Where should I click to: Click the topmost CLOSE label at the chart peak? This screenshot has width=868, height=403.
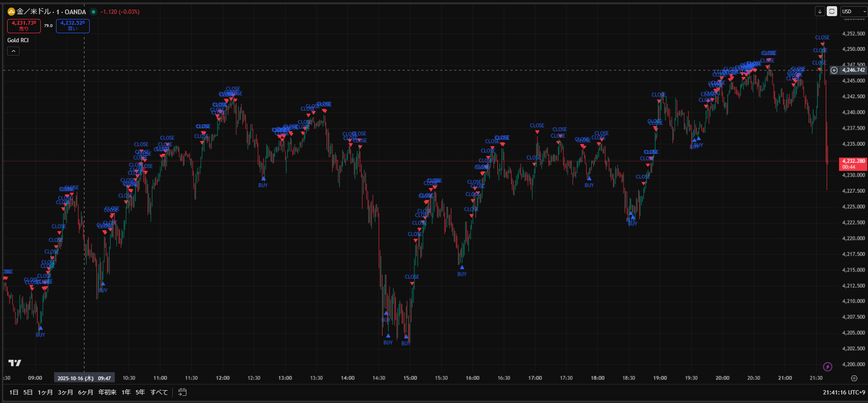point(822,38)
